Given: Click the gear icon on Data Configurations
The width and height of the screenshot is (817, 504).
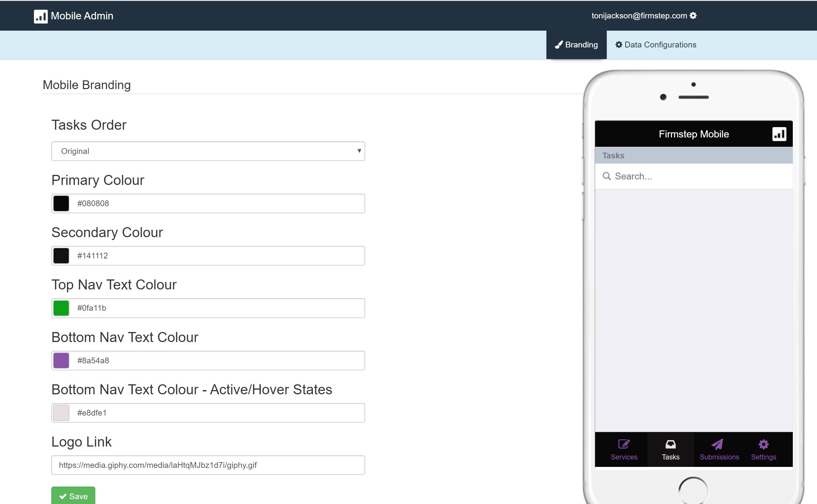Looking at the screenshot, I should click(x=619, y=45).
